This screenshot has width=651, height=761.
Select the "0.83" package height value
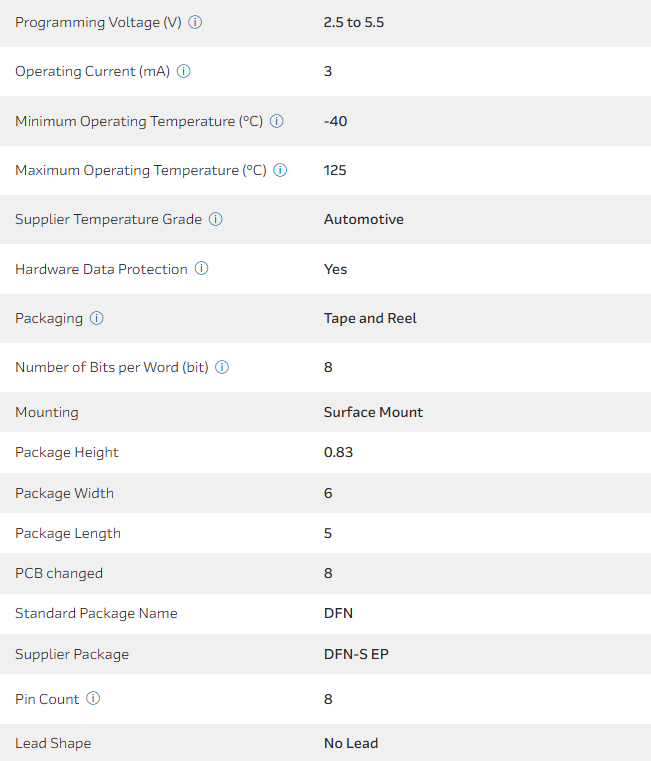tap(338, 452)
